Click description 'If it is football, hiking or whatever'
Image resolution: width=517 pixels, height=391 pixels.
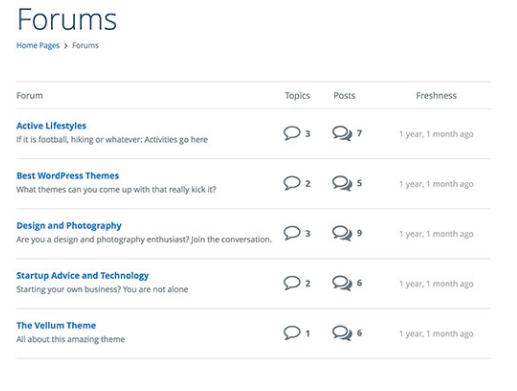tap(112, 139)
